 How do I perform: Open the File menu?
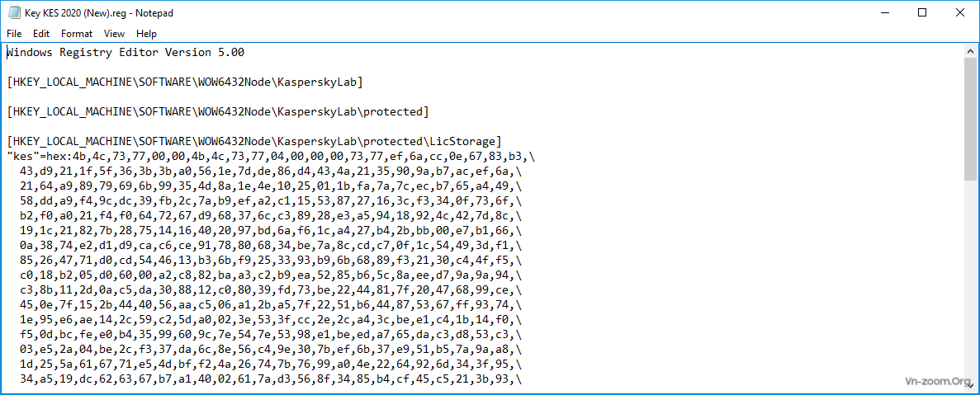click(14, 34)
